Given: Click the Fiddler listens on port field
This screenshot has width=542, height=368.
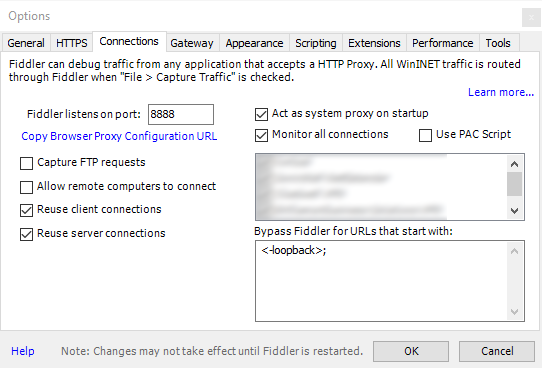Looking at the screenshot, I should click(181, 114).
